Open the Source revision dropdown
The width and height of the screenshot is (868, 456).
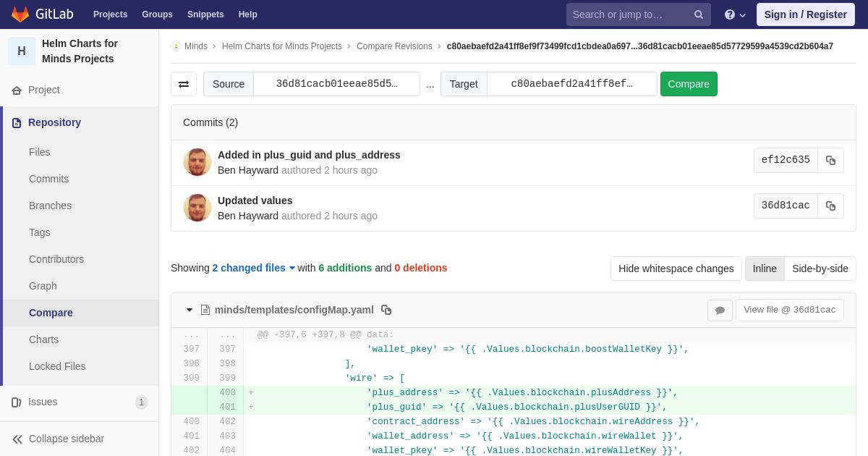[x=336, y=84]
